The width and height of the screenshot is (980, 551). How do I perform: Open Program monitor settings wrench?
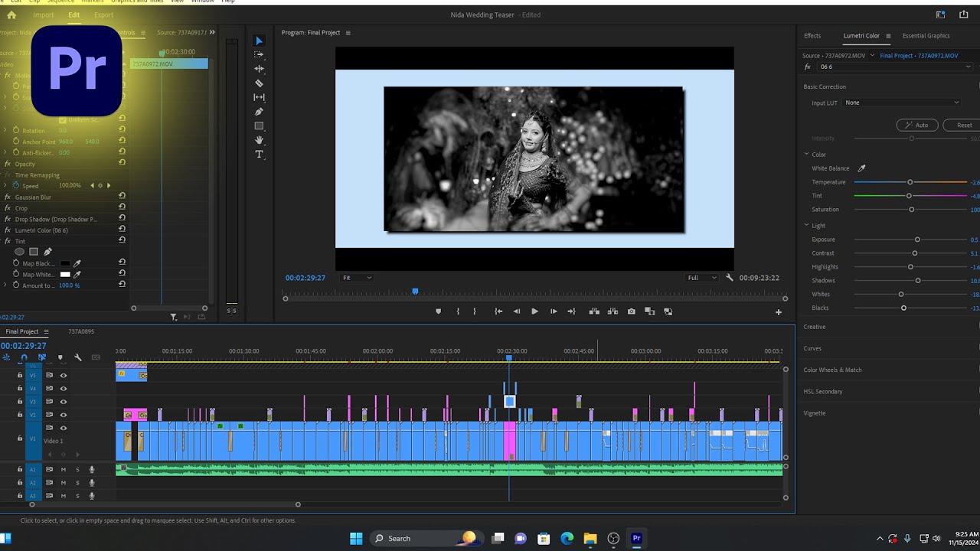click(x=730, y=278)
